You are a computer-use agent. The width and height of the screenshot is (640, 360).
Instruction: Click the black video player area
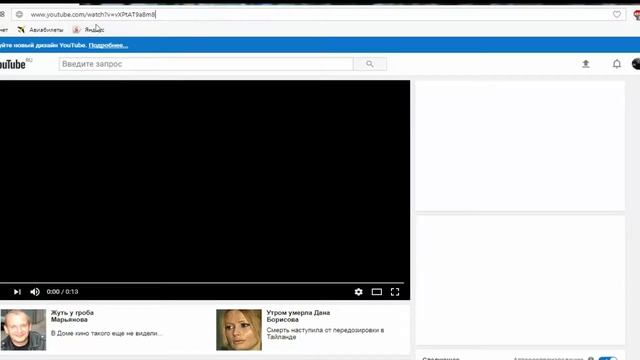(205, 180)
